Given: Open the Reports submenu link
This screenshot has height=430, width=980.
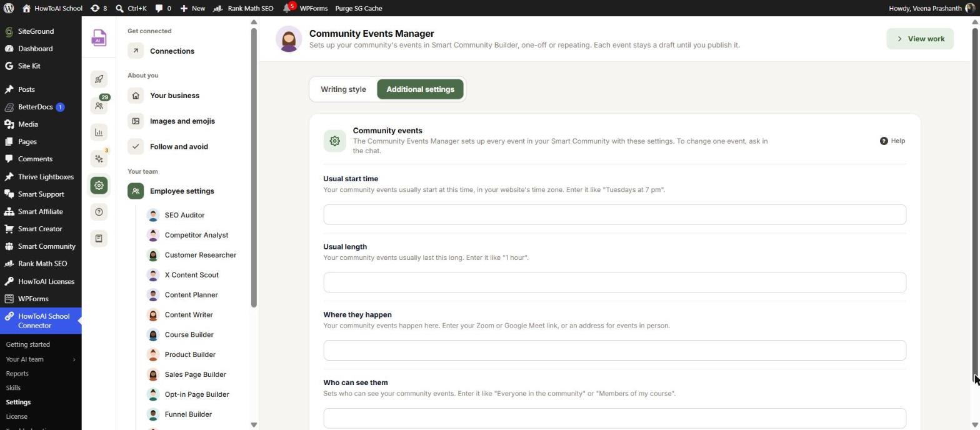Looking at the screenshot, I should [x=17, y=374].
